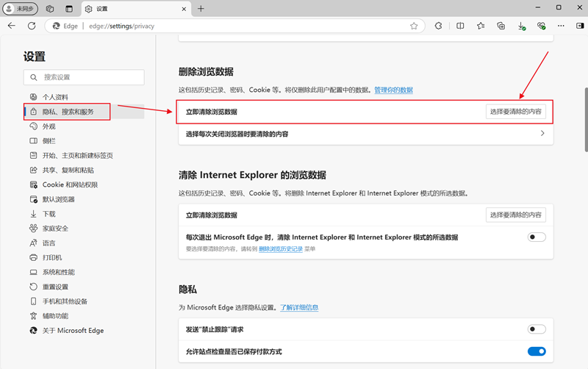588x369 pixels.
Task: Click 选择要清除的内容 under 删除浏览数据
Action: [x=516, y=112]
